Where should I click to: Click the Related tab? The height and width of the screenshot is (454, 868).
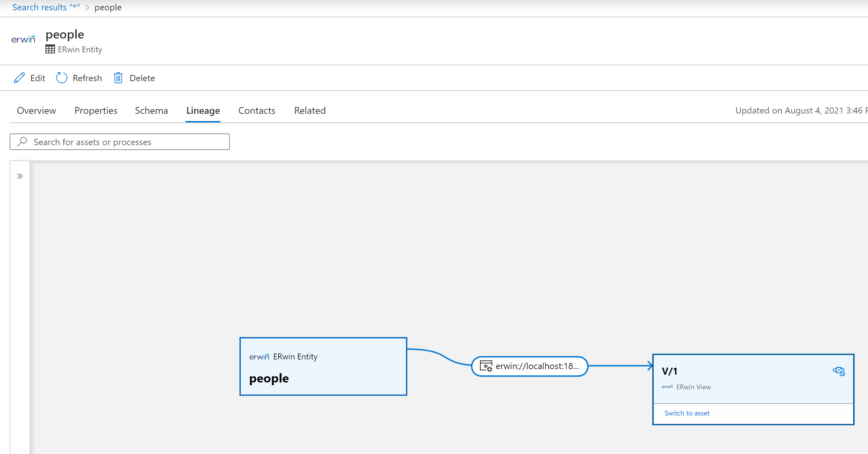pyautogui.click(x=309, y=110)
